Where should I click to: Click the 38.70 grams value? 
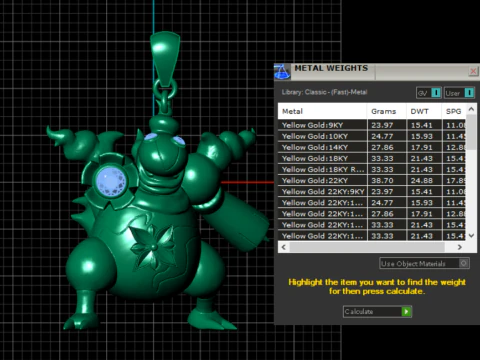pos(382,180)
